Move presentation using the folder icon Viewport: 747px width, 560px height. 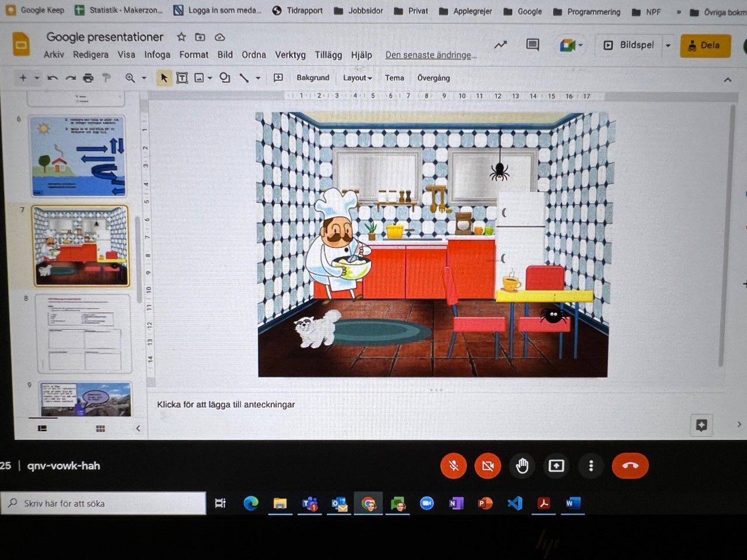click(x=200, y=37)
